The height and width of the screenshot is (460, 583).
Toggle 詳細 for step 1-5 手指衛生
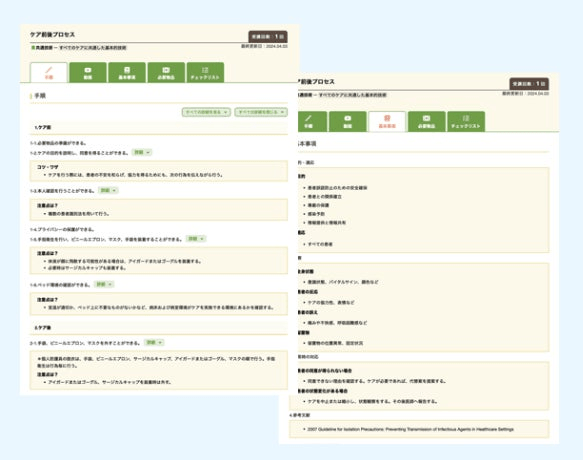[196, 239]
